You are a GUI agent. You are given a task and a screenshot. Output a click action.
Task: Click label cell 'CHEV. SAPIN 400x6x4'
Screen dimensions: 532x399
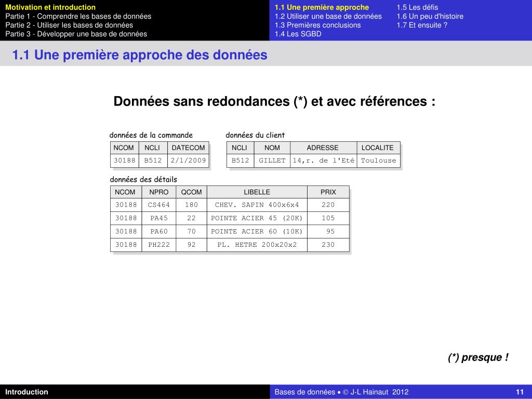tap(257, 205)
